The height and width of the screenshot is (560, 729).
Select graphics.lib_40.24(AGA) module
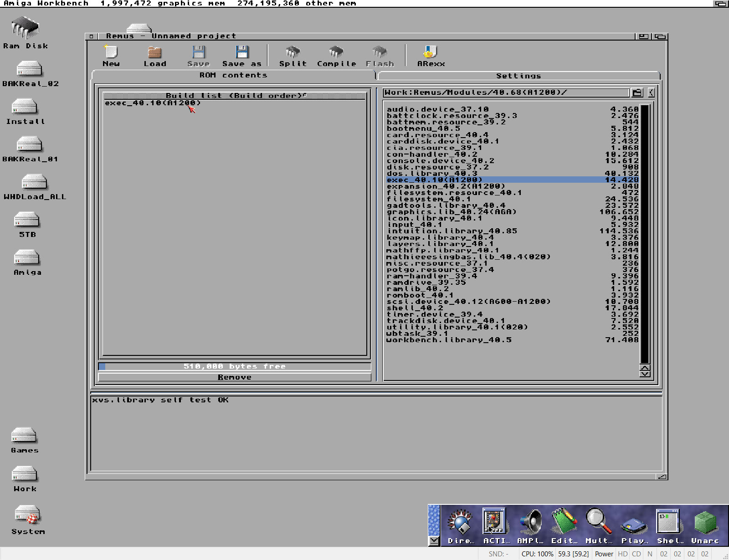(x=513, y=212)
